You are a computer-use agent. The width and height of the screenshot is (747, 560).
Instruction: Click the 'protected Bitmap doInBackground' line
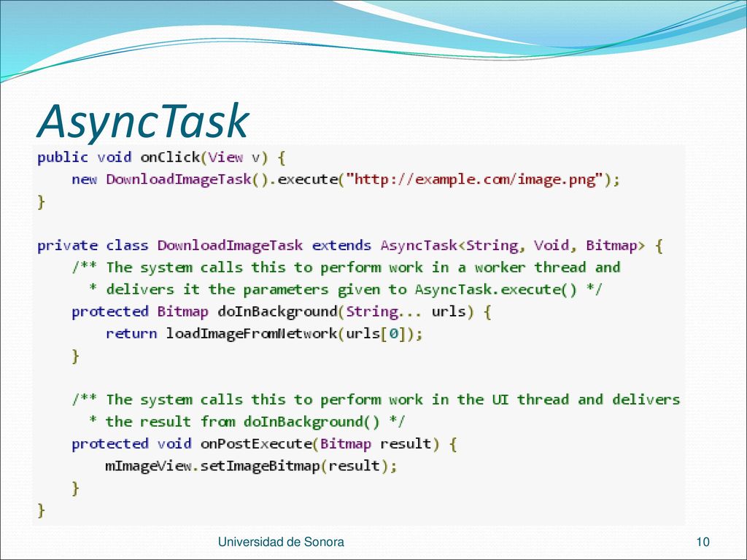pos(282,312)
